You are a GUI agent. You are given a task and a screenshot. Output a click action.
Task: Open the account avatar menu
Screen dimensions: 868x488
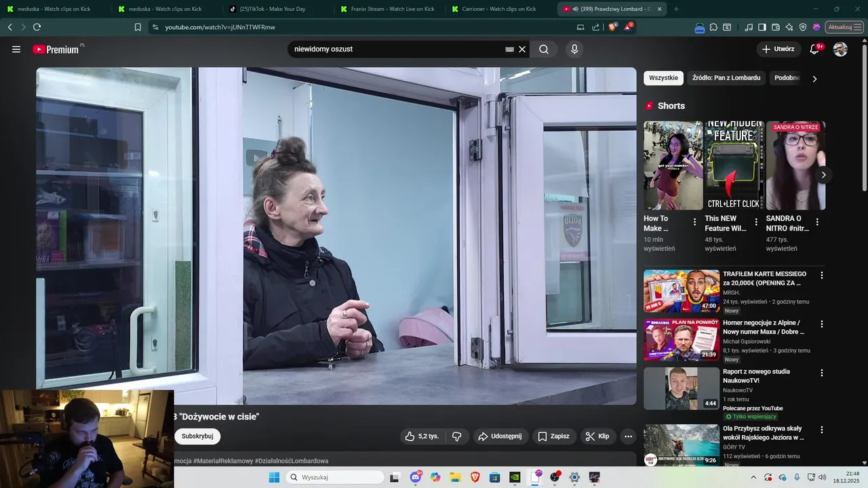[840, 49]
